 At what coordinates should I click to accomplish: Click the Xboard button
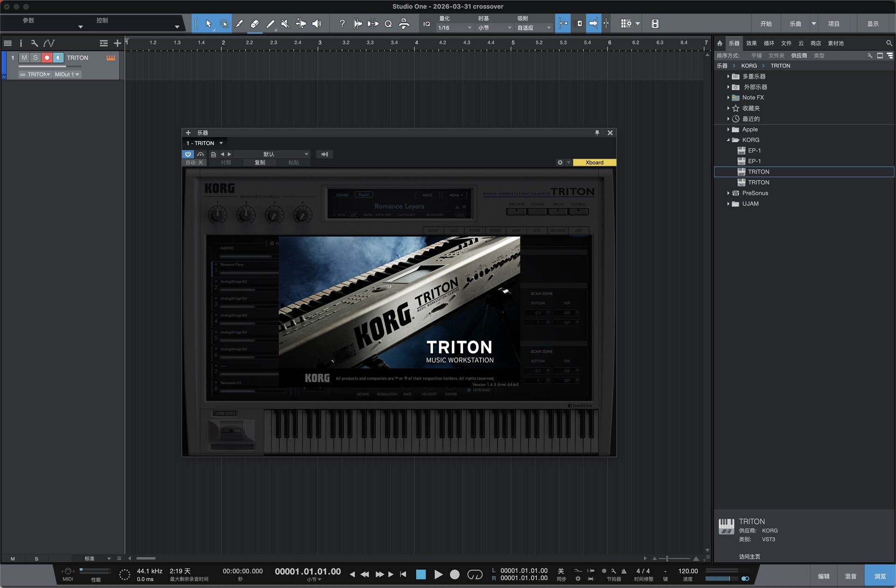594,163
